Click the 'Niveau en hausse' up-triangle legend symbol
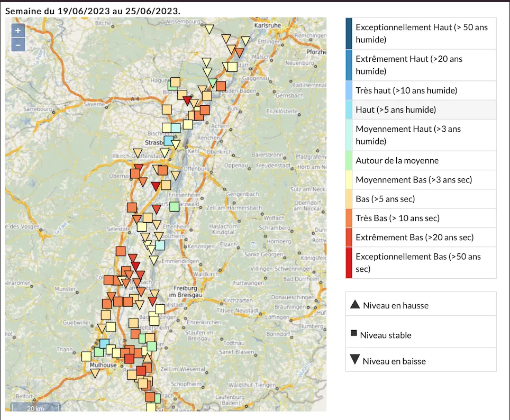 pos(354,305)
